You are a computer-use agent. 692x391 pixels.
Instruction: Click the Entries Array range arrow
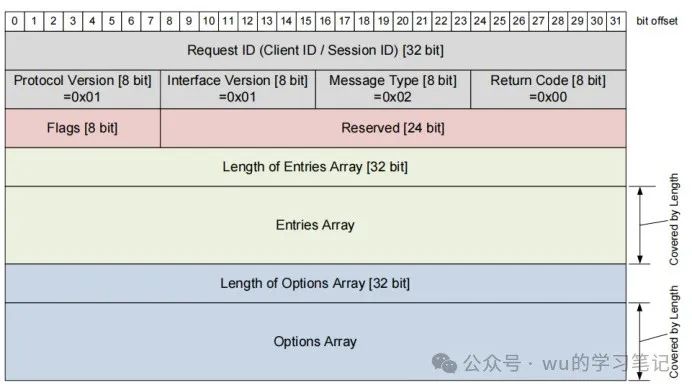[640, 225]
